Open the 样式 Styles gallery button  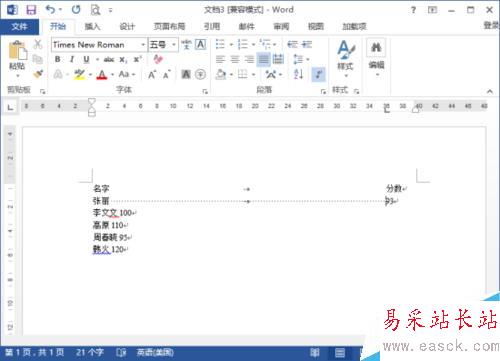[345, 59]
